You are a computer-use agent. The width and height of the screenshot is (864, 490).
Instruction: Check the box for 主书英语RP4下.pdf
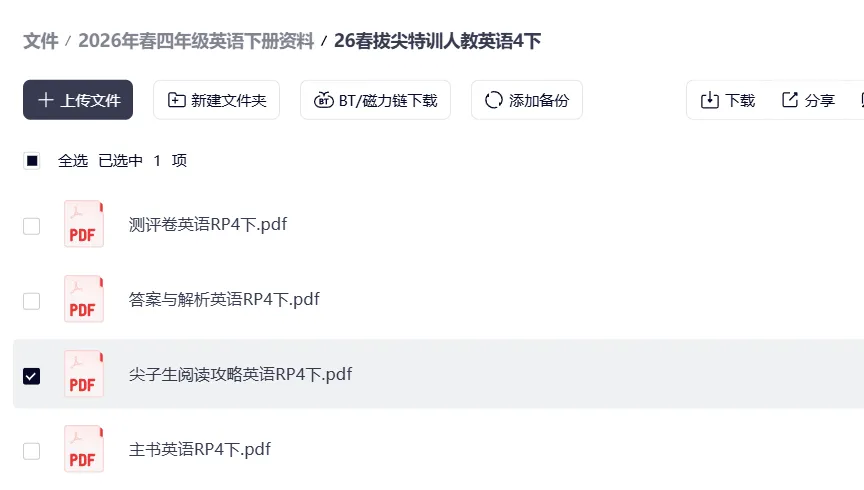point(32,451)
